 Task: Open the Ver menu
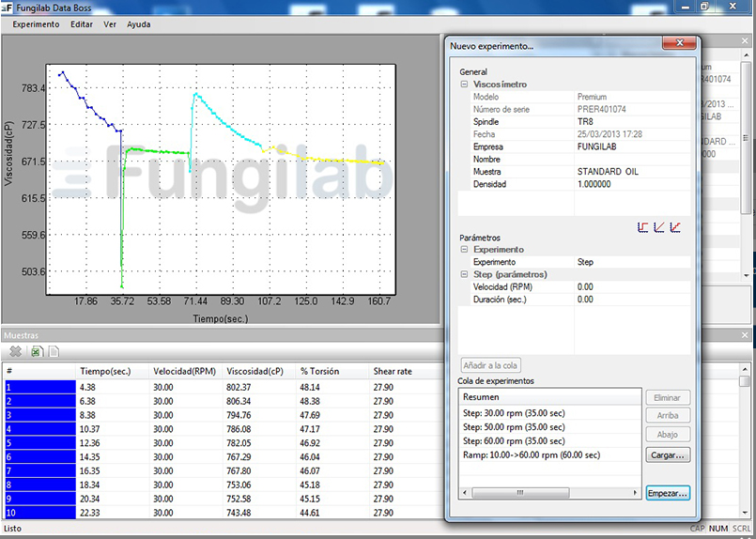click(x=110, y=24)
